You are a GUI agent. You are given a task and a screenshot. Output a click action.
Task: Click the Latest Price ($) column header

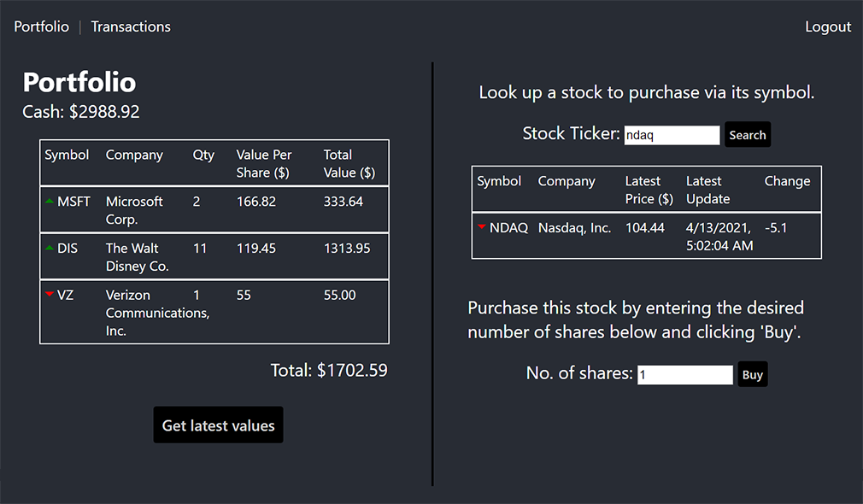(x=649, y=190)
